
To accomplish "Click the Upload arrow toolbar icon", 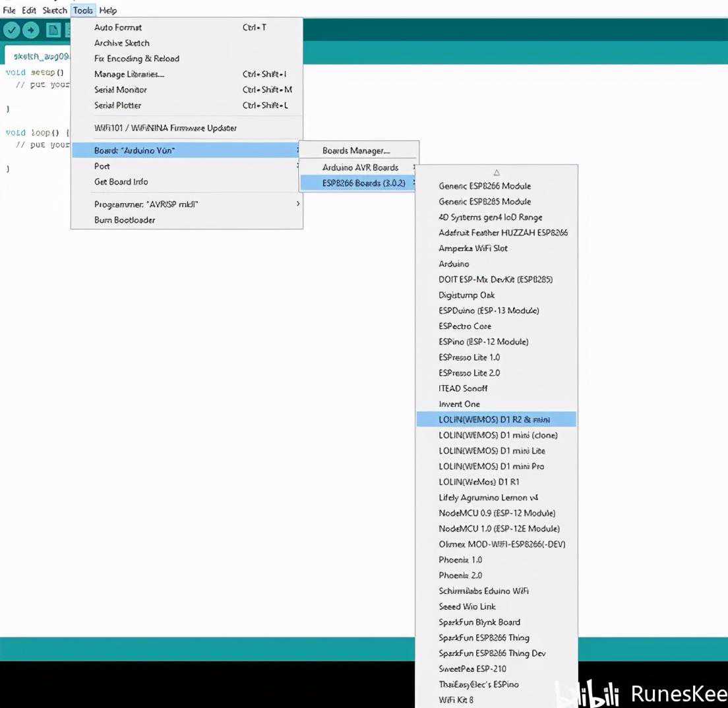I will [x=30, y=30].
